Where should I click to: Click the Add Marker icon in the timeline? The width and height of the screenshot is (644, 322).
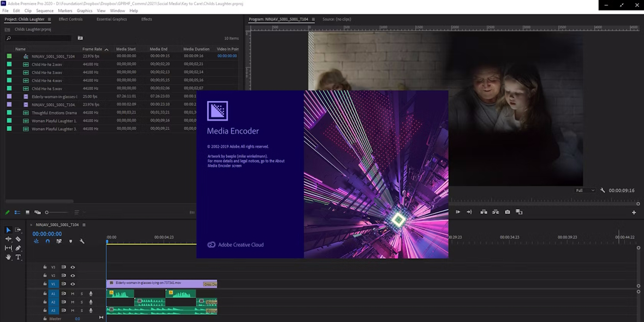[71, 241]
